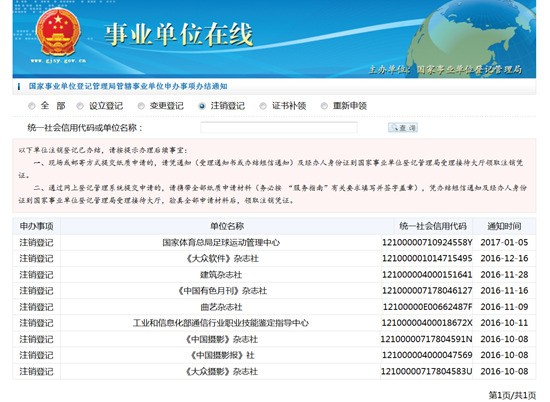
Task: Click credit code 12100000717804591N
Action: pyautogui.click(x=427, y=339)
